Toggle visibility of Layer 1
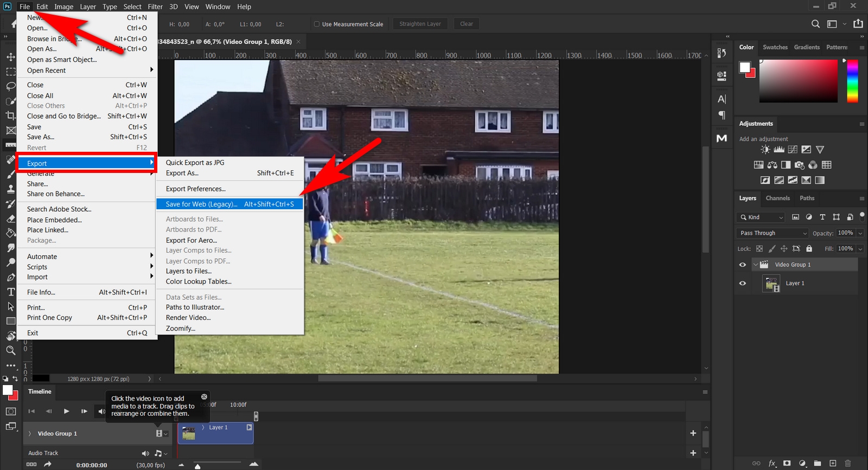Viewport: 868px width, 470px height. 743,283
